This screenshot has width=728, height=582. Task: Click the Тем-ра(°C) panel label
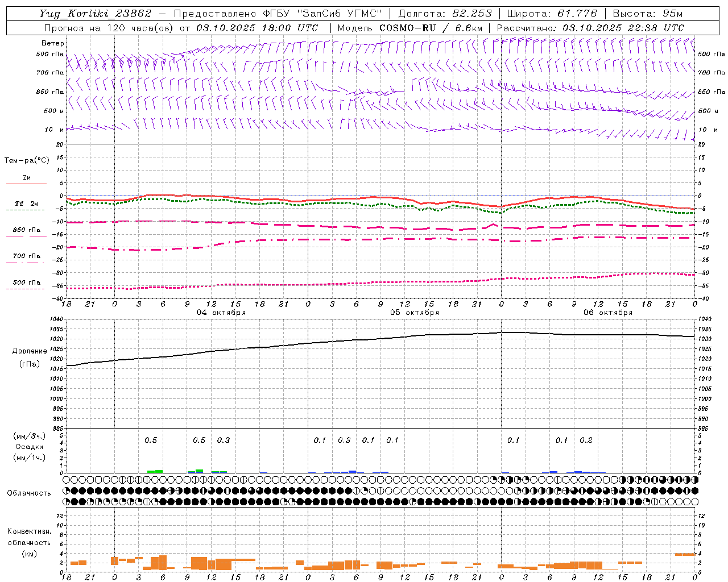click(x=27, y=161)
